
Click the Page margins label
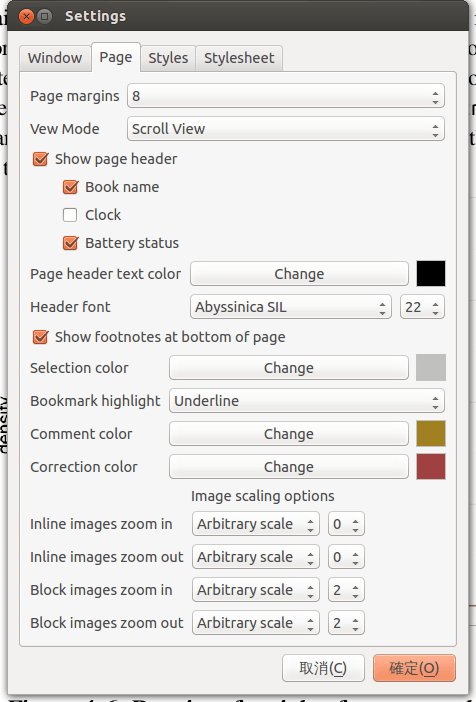(x=75, y=96)
